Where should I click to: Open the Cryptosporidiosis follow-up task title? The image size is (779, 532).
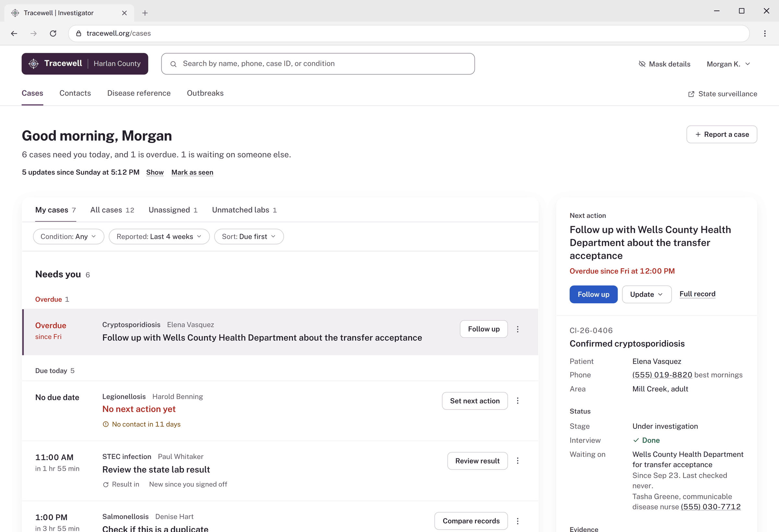pyautogui.click(x=262, y=338)
